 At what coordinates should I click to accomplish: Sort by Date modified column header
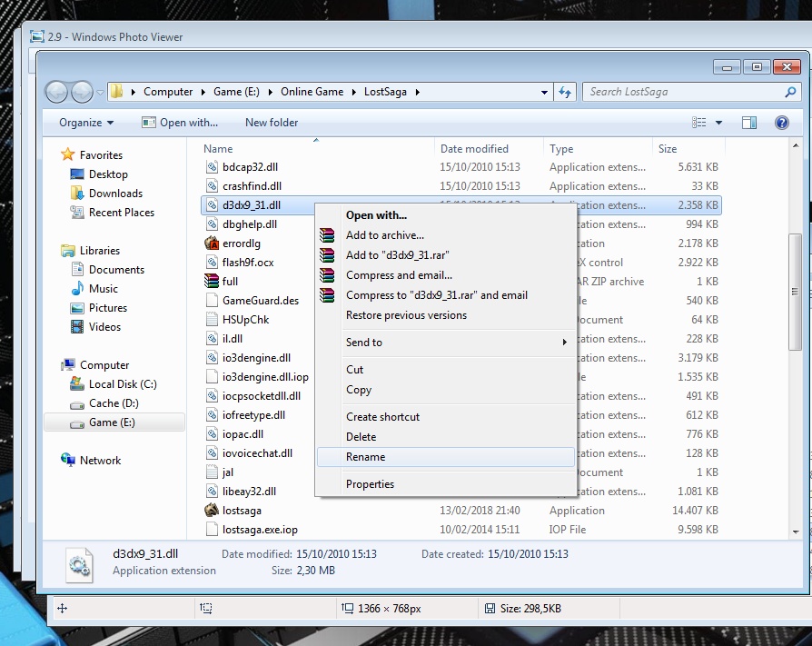pyautogui.click(x=489, y=149)
